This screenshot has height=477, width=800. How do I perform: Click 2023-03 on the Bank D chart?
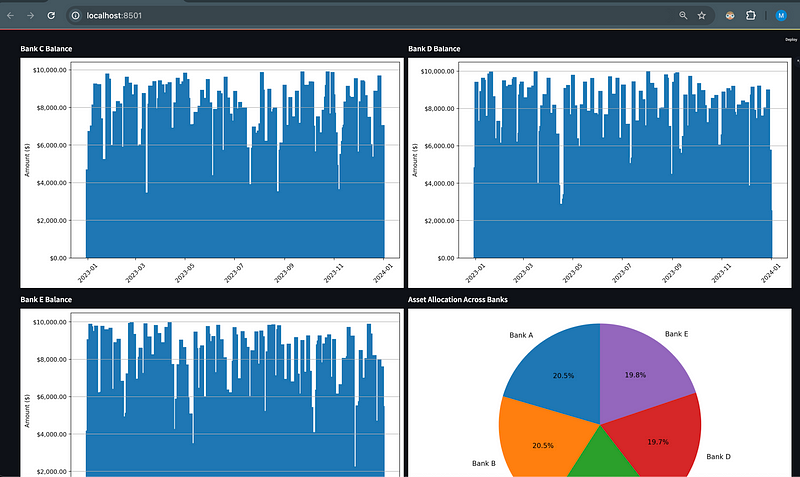(x=521, y=273)
